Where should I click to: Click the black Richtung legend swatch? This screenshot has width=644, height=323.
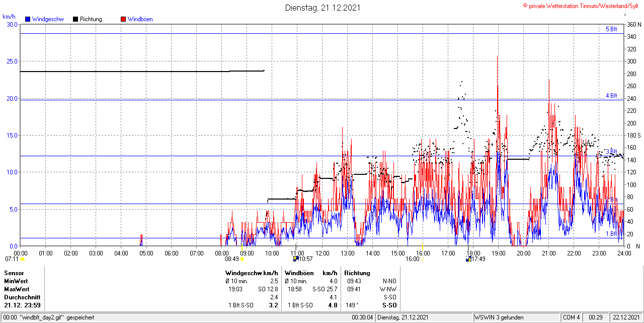(x=75, y=19)
